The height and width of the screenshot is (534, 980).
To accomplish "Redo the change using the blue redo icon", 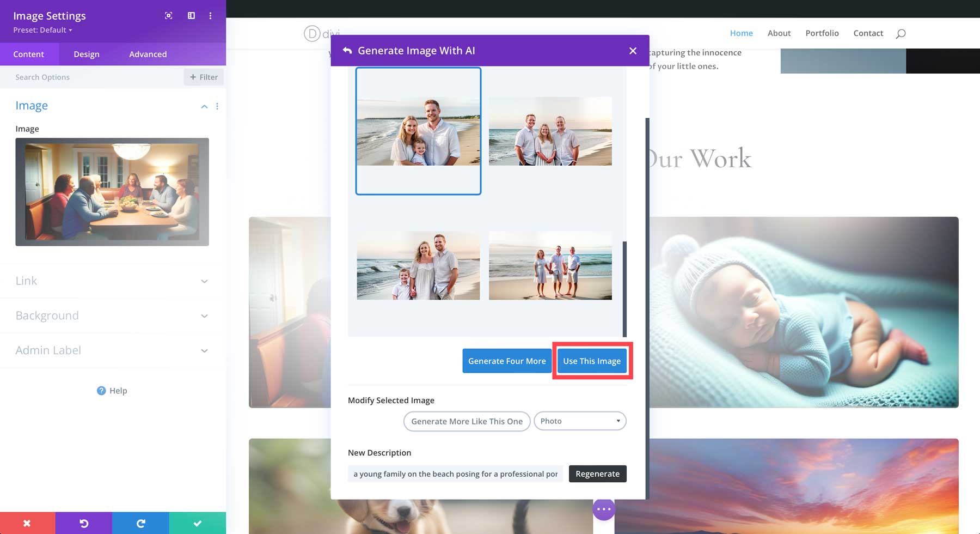I will (x=140, y=523).
